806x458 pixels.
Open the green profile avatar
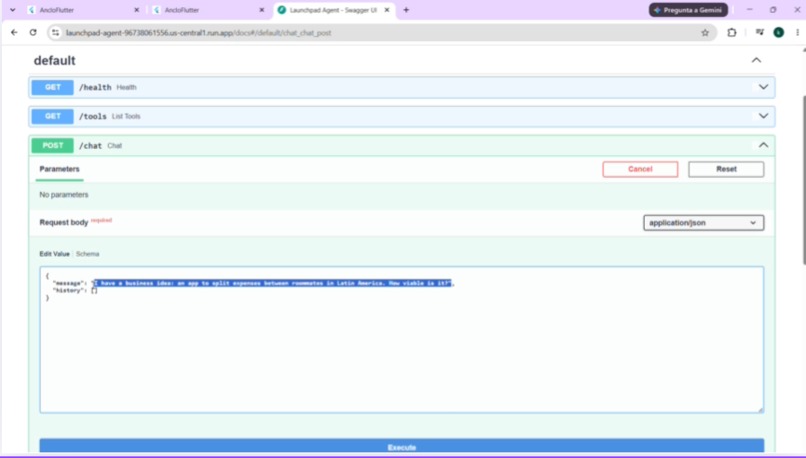point(778,32)
